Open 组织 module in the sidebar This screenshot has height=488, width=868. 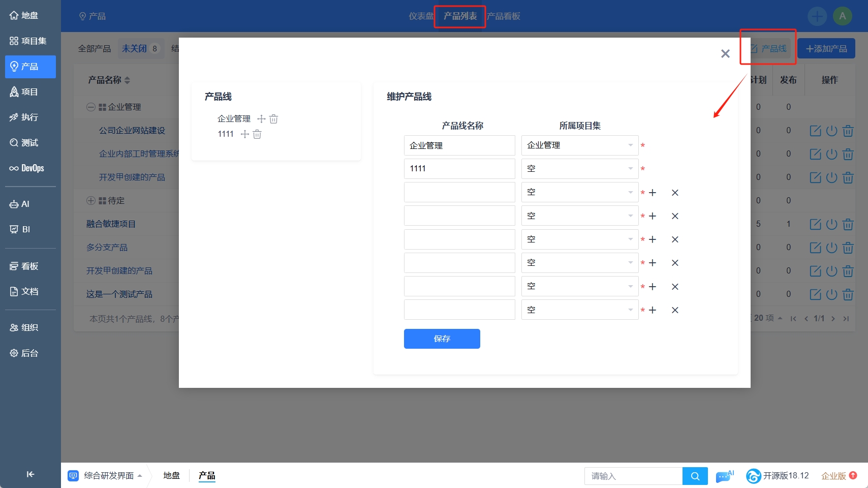pyautogui.click(x=24, y=328)
